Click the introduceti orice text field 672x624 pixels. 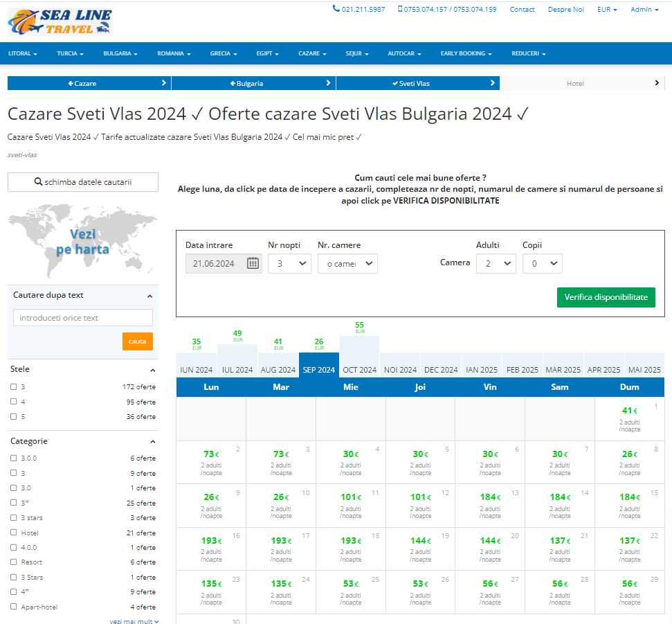point(83,318)
